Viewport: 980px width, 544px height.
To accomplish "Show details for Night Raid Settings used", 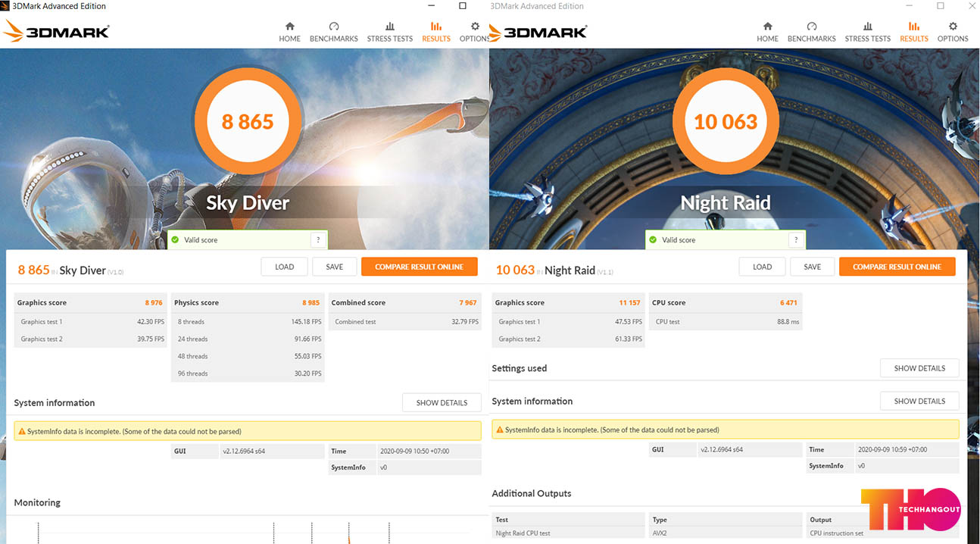I will (919, 368).
